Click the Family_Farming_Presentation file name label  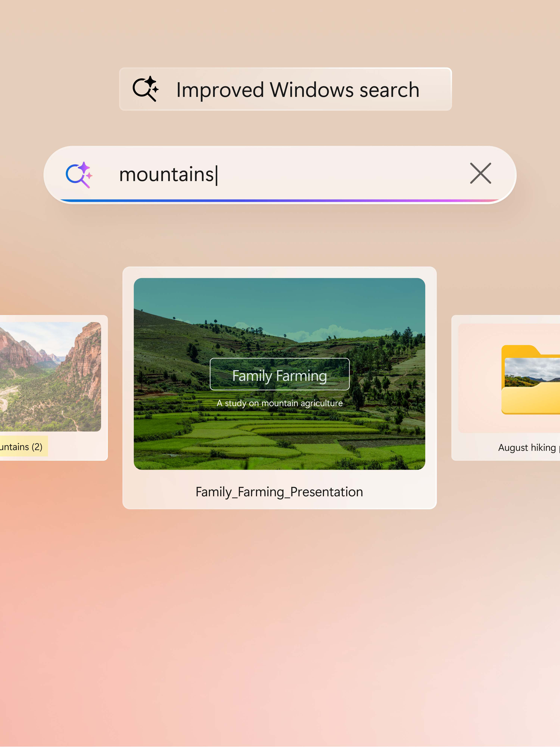279,492
